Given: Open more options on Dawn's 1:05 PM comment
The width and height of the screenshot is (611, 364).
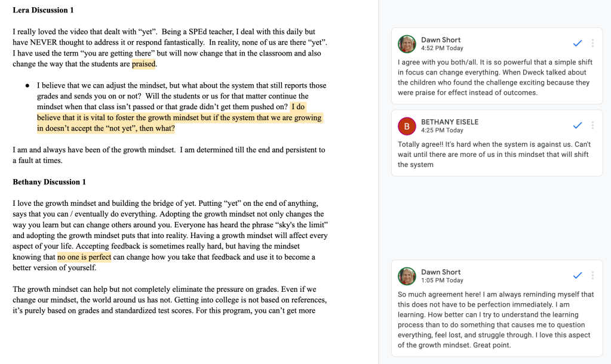Looking at the screenshot, I should [x=592, y=276].
